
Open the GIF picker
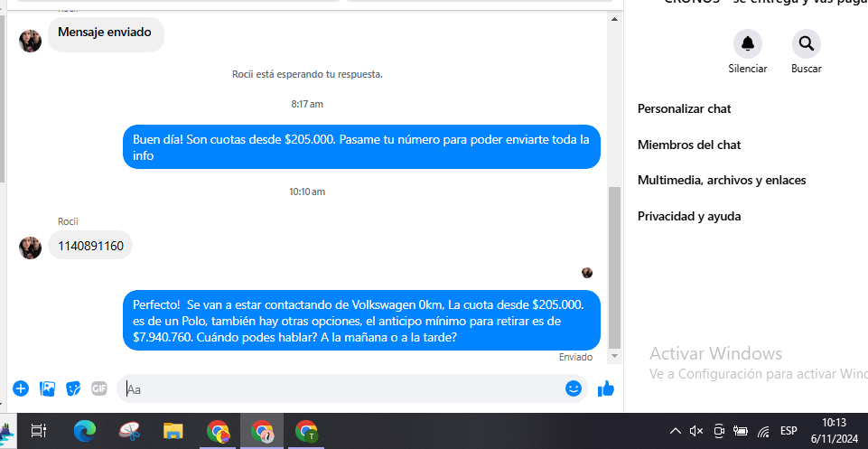pos(99,388)
